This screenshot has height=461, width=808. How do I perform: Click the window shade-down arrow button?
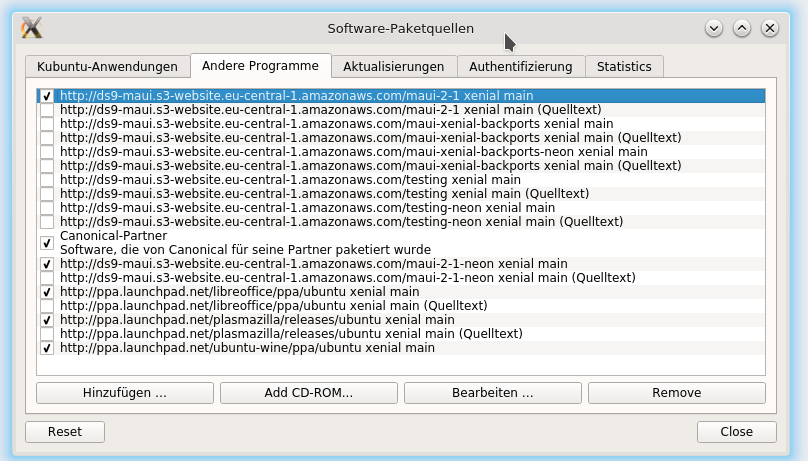[x=713, y=28]
